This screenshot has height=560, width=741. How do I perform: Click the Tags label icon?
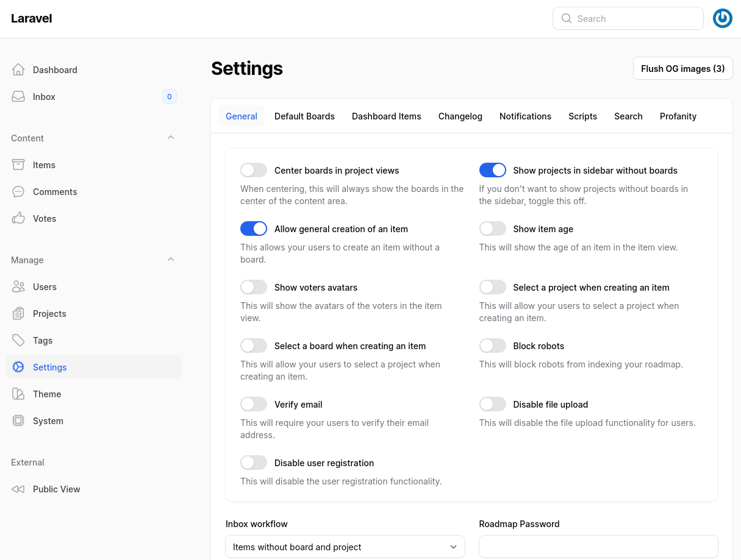coord(18,340)
